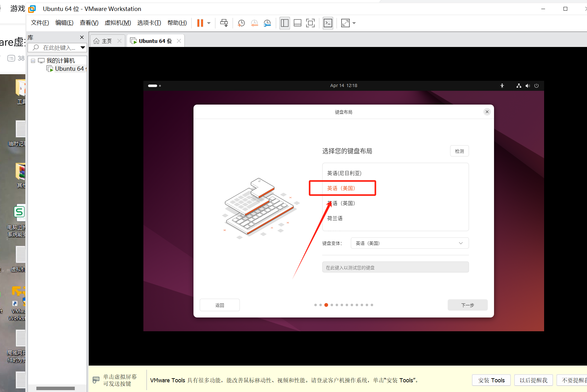587x392 pixels.
Task: Select 我的计算机 in the library tree
Action: click(61, 60)
